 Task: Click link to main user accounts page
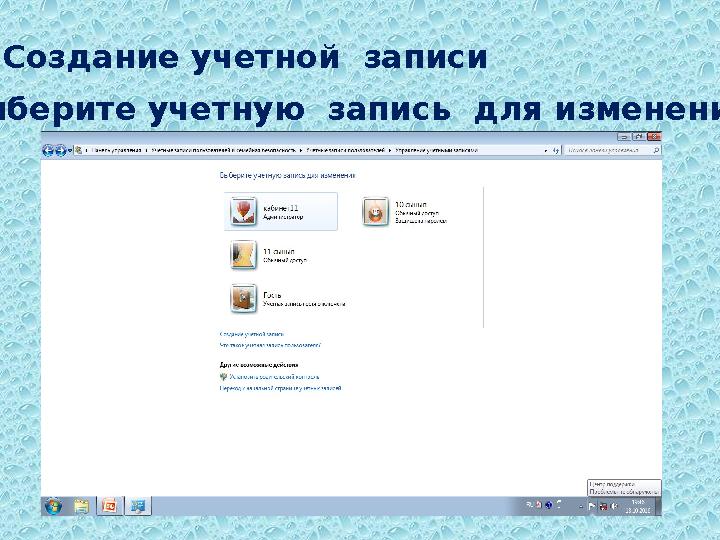click(x=280, y=388)
